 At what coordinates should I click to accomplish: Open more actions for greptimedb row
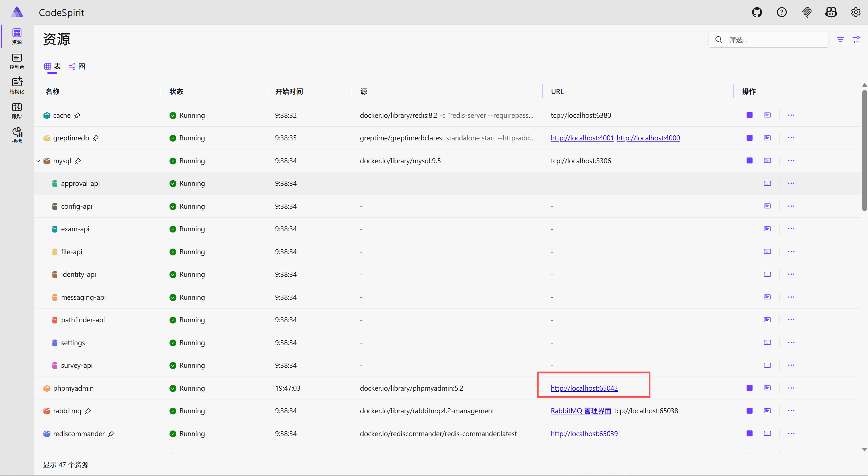[791, 138]
